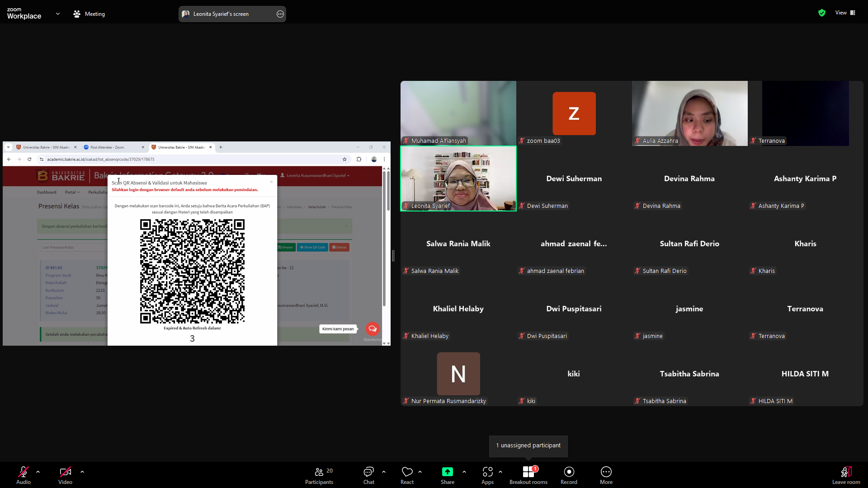Open the browser Extensions puzzle icon

point(359,159)
